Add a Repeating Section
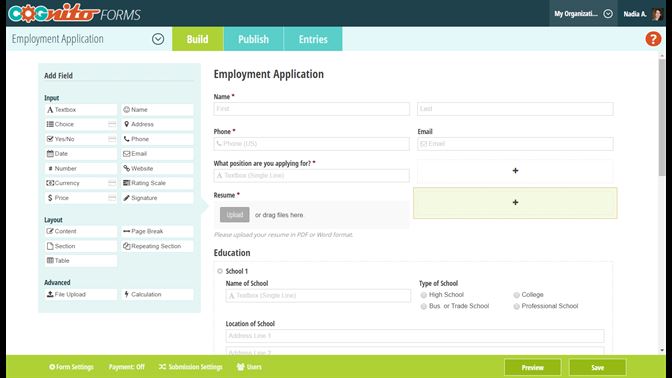 click(x=157, y=246)
